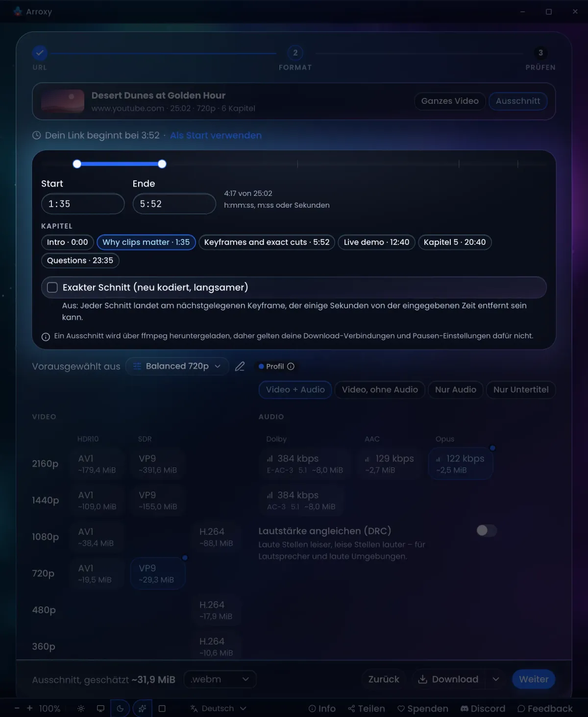
Task: Click the Arroxy app logo
Action: tap(18, 11)
